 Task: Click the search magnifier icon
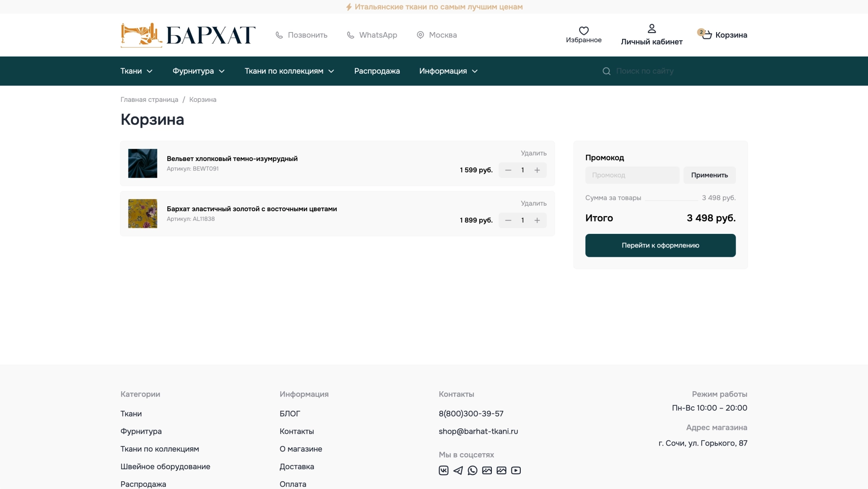pos(606,71)
